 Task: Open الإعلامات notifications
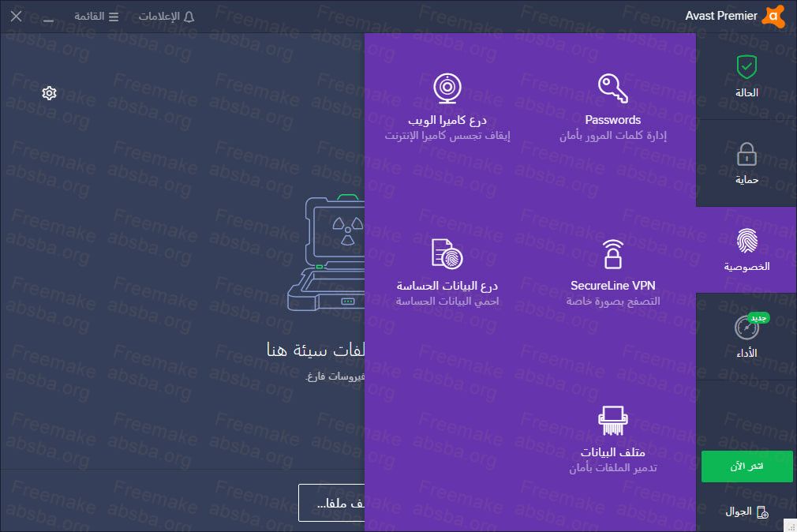(x=167, y=17)
